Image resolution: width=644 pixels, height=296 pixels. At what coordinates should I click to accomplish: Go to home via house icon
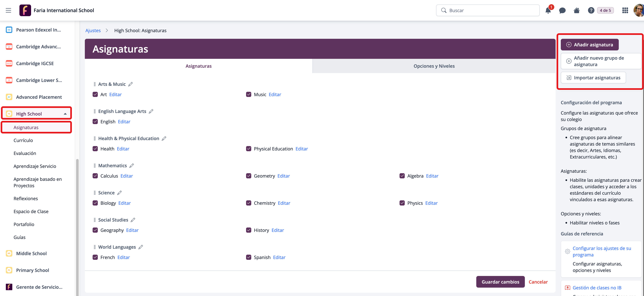point(576,11)
